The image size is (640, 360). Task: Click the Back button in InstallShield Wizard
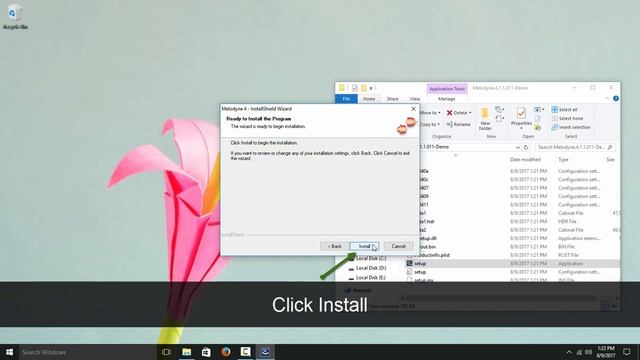(x=335, y=246)
